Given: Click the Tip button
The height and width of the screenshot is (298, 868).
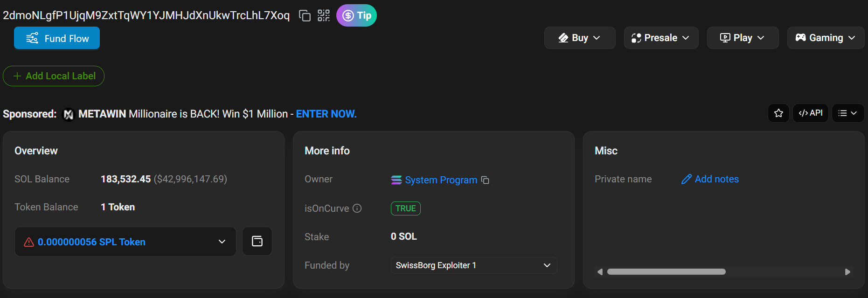Looking at the screenshot, I should coord(356,16).
